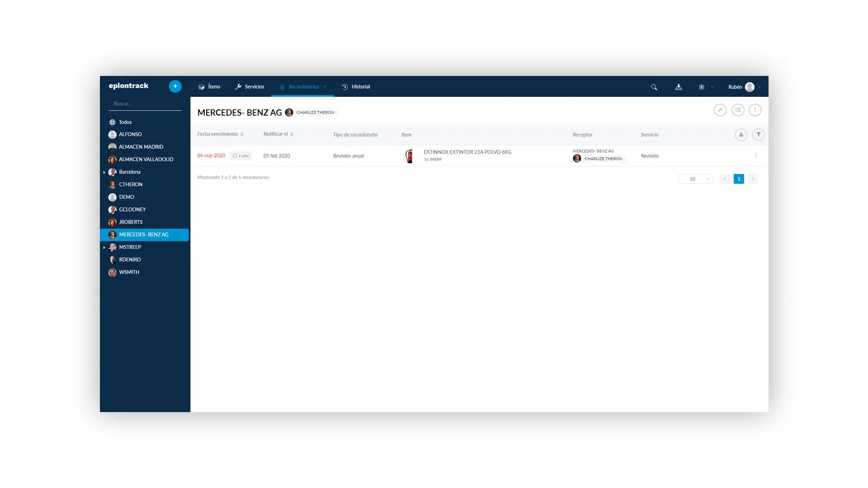Go to previous page arrow
This screenshot has width=868, height=488.
725,179
